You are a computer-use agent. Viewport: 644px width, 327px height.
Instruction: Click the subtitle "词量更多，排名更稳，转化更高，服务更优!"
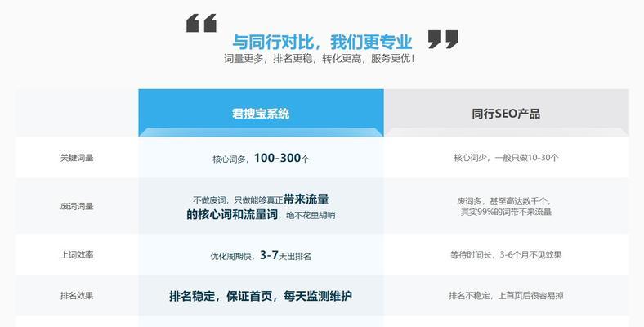pos(319,59)
